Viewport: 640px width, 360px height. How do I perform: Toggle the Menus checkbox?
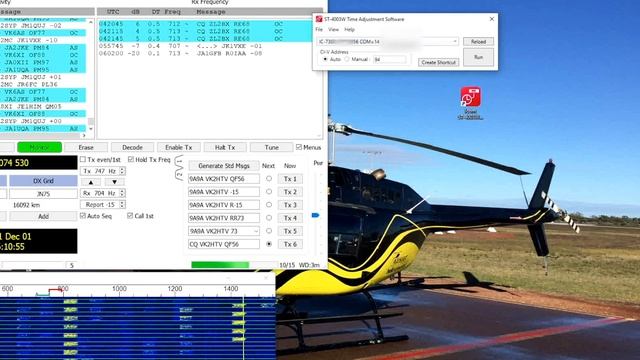299,147
